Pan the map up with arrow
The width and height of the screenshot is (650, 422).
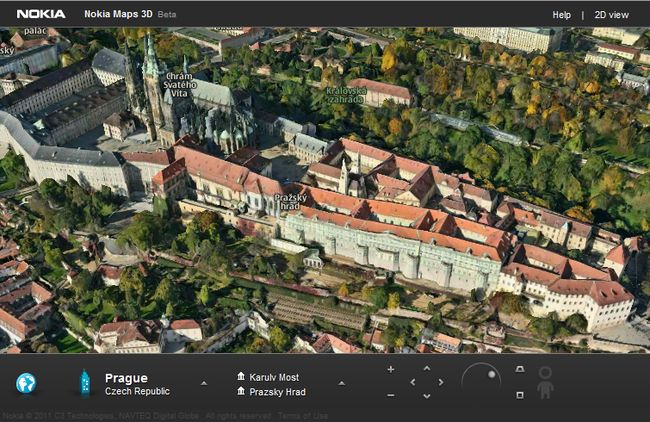tap(427, 368)
